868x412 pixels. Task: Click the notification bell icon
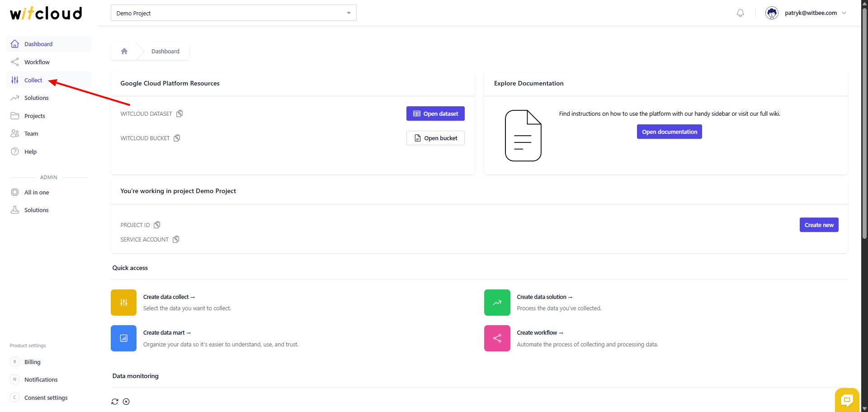coord(740,13)
